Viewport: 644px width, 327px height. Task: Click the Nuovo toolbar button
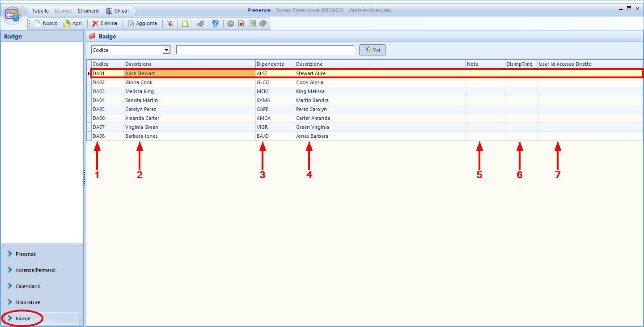(46, 24)
